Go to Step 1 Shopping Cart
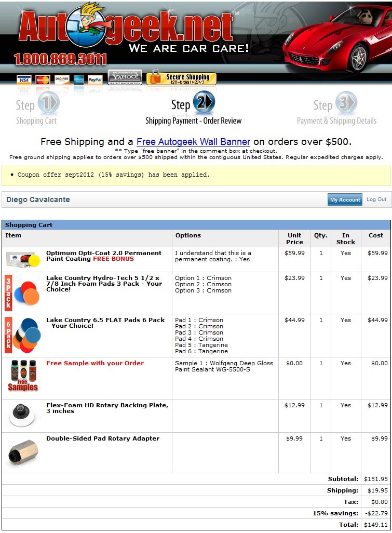The image size is (392, 533). [37, 109]
